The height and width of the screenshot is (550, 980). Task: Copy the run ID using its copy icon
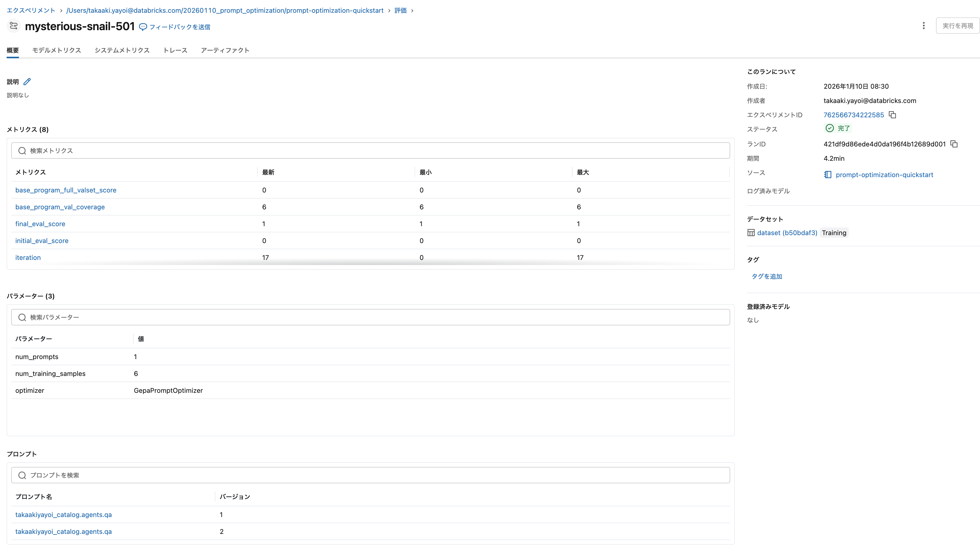pyautogui.click(x=954, y=144)
